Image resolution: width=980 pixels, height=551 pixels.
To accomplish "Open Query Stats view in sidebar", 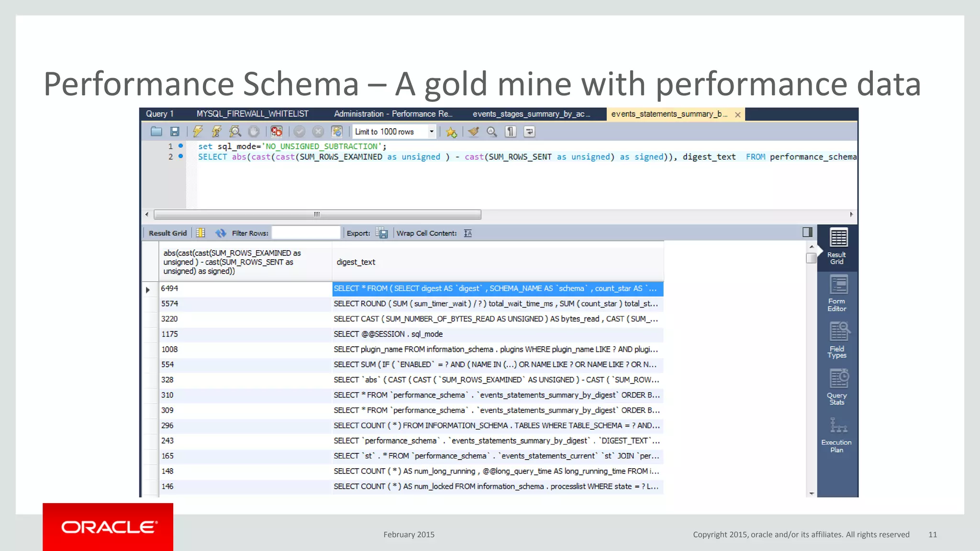I will pos(837,387).
